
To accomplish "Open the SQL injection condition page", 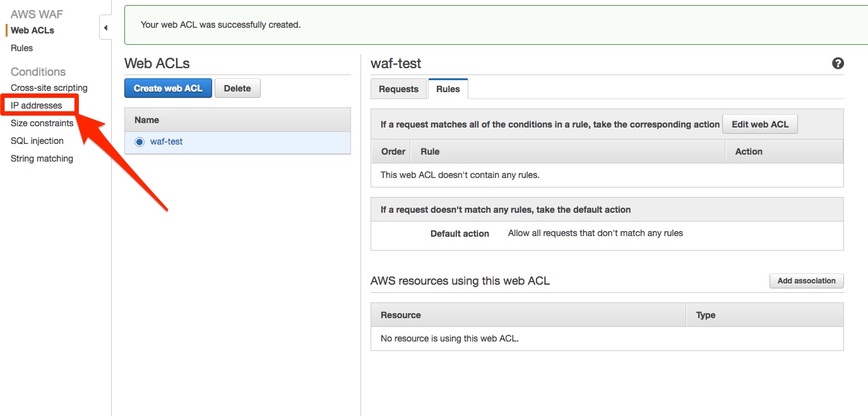I will point(37,141).
